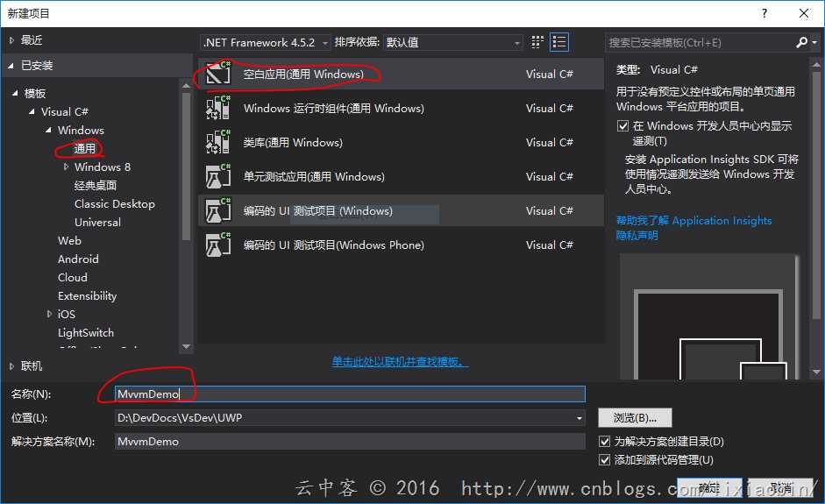
Task: Select the blank app (Universal Windows) template icon
Action: [218, 73]
